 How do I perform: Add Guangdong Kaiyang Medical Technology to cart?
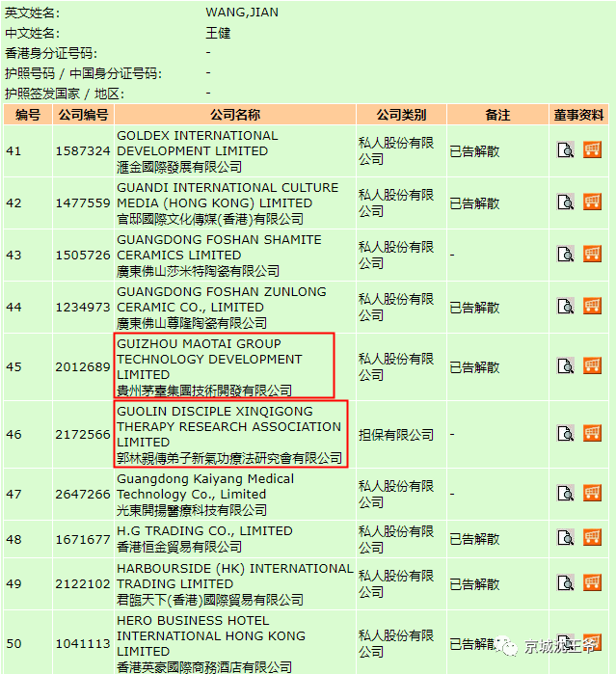click(x=592, y=493)
